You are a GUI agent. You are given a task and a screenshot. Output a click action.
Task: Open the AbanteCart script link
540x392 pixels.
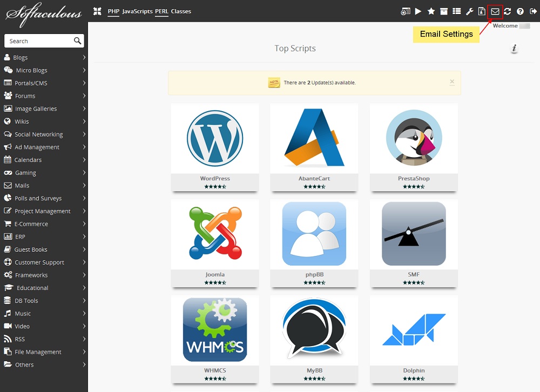pyautogui.click(x=314, y=178)
